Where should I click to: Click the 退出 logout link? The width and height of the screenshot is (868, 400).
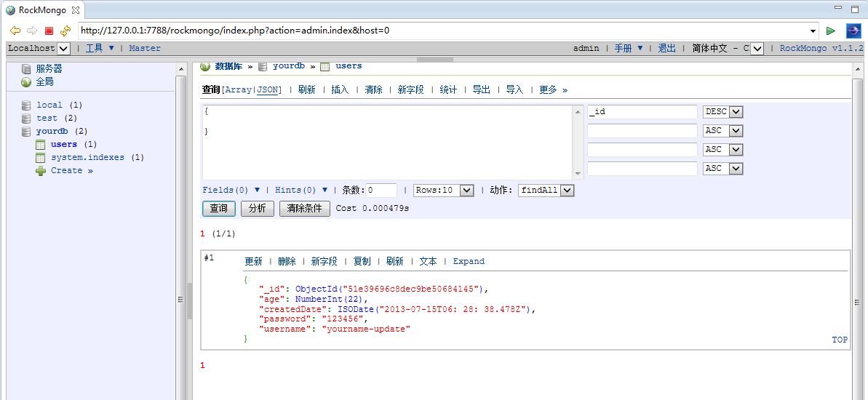tap(667, 49)
